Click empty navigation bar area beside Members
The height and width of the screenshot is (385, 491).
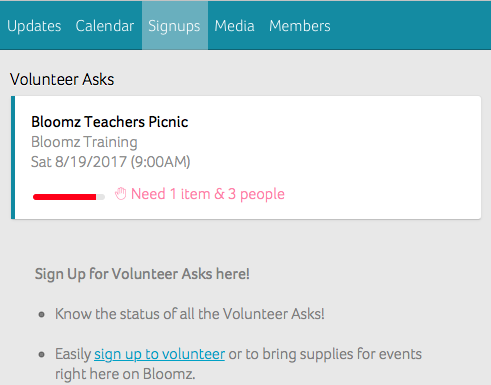[410, 26]
